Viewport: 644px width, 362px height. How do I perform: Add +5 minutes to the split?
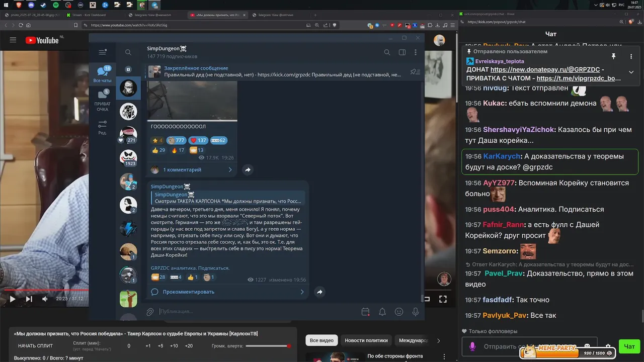point(160,346)
